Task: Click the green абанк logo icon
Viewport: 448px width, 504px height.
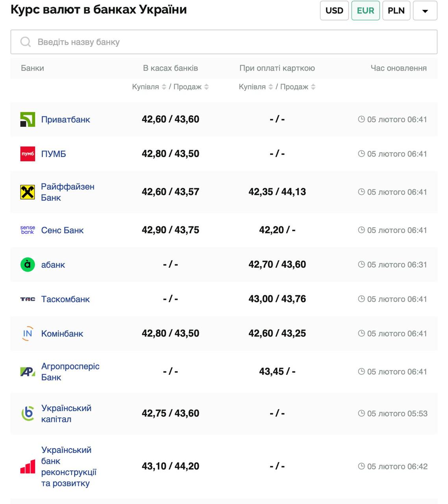Action: [28, 265]
